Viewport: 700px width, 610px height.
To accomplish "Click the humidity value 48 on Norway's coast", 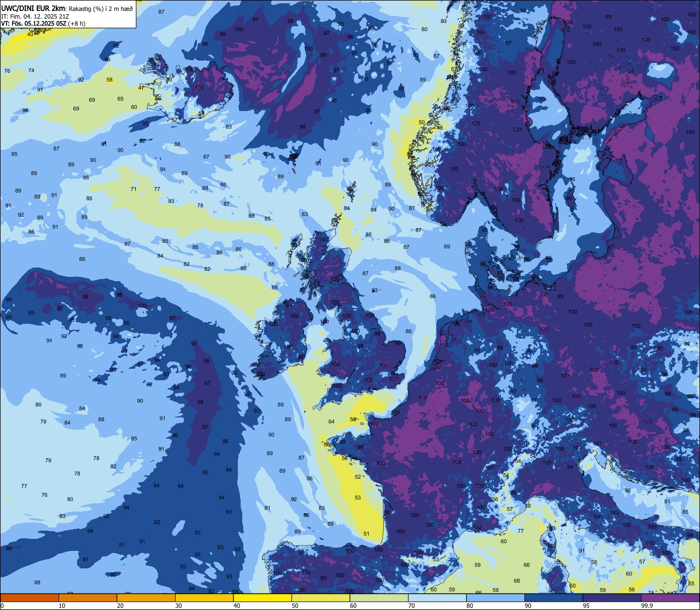I will click(x=440, y=128).
